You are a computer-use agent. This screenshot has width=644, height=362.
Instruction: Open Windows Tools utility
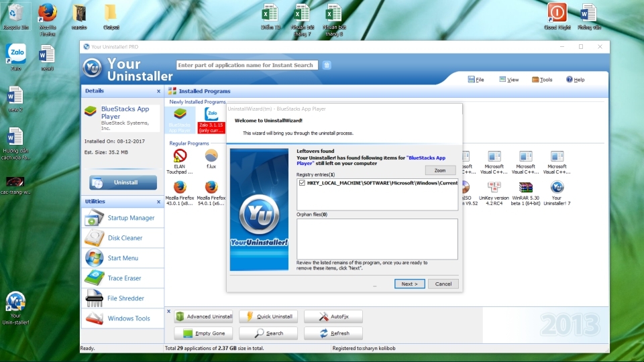pos(123,318)
